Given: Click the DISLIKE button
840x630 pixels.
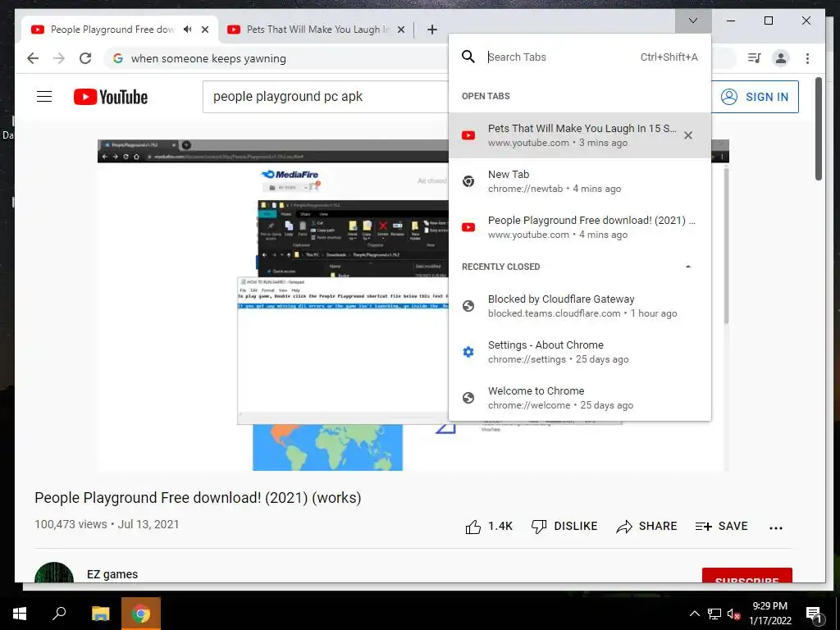Looking at the screenshot, I should (564, 527).
